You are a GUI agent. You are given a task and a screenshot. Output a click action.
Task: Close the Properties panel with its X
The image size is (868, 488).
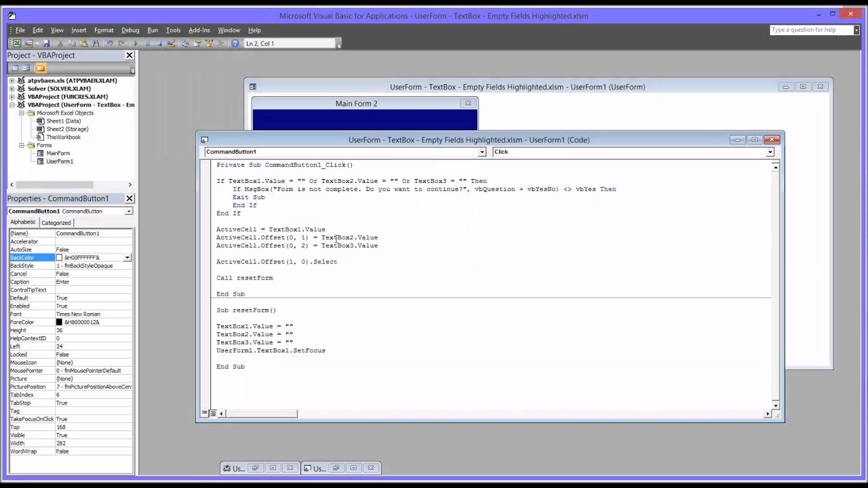point(129,198)
